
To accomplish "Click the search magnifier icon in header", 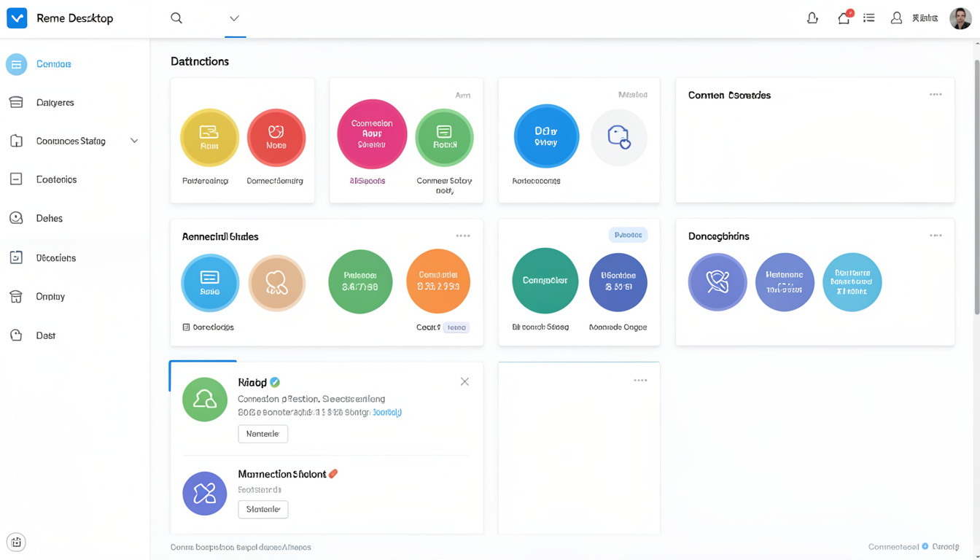I will (x=176, y=18).
